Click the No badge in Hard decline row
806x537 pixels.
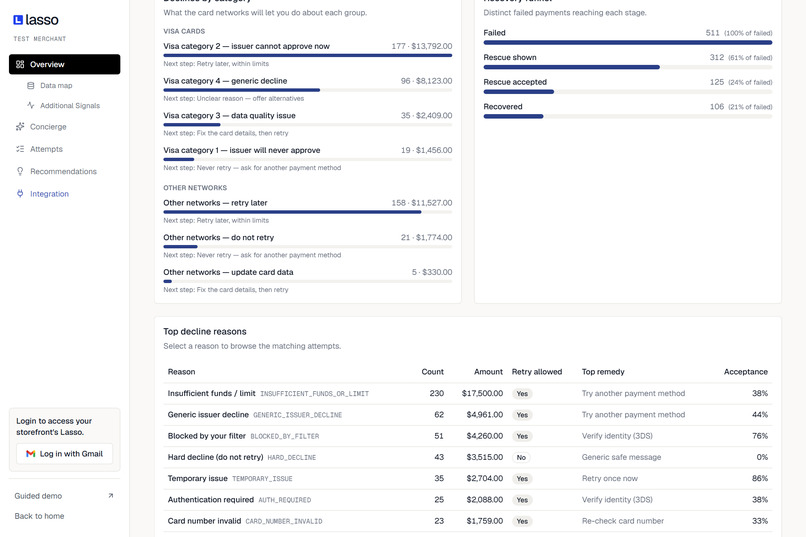coord(521,457)
